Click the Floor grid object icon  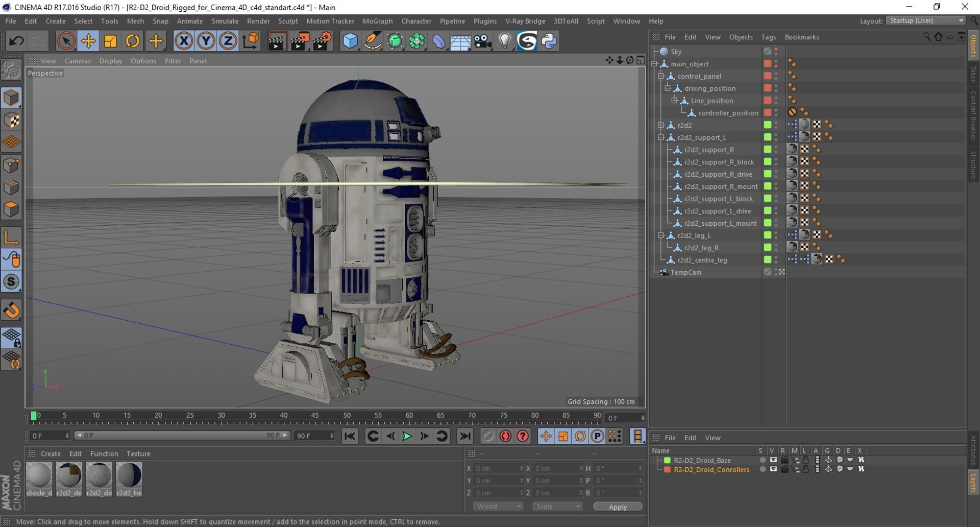(x=460, y=41)
